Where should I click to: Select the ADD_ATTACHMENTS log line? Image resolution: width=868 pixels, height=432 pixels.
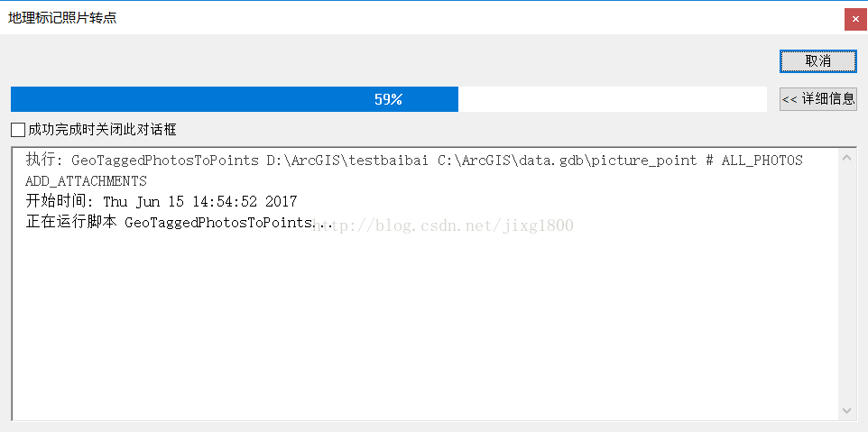pyautogui.click(x=86, y=181)
